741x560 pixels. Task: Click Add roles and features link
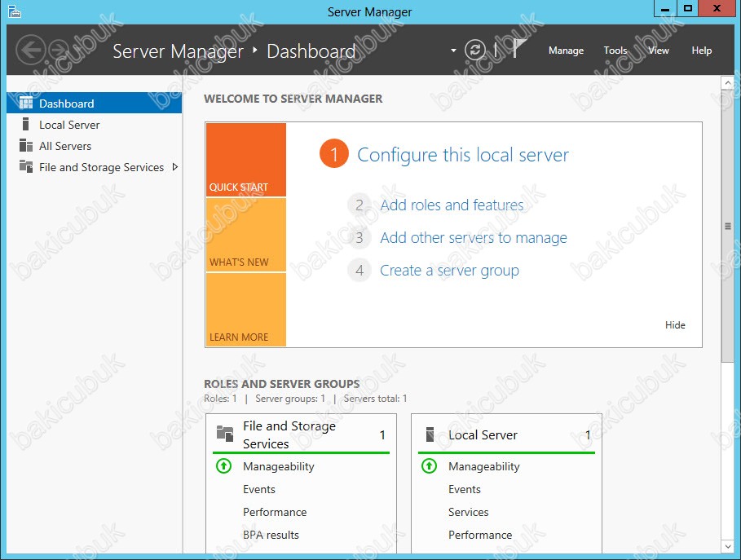(452, 205)
